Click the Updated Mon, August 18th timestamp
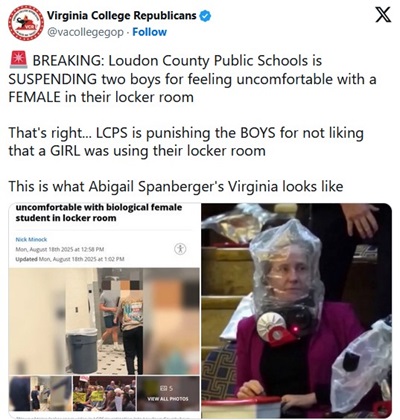 tap(70, 259)
